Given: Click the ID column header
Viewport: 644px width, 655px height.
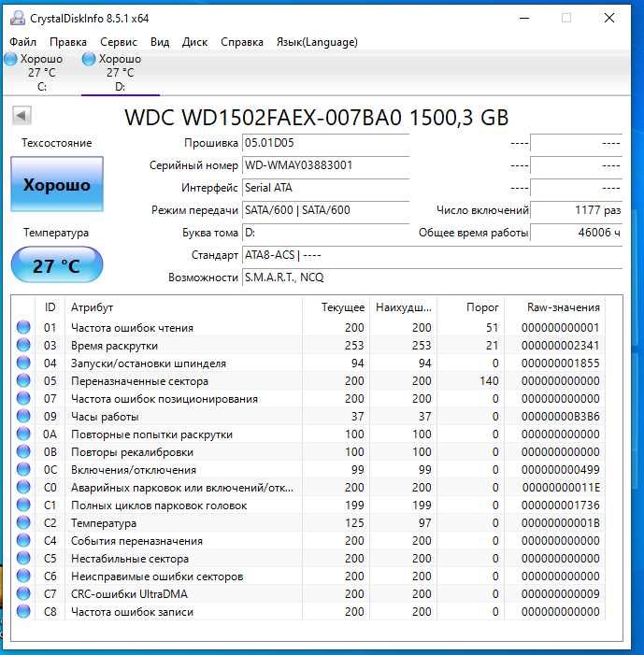Looking at the screenshot, I should (50, 307).
